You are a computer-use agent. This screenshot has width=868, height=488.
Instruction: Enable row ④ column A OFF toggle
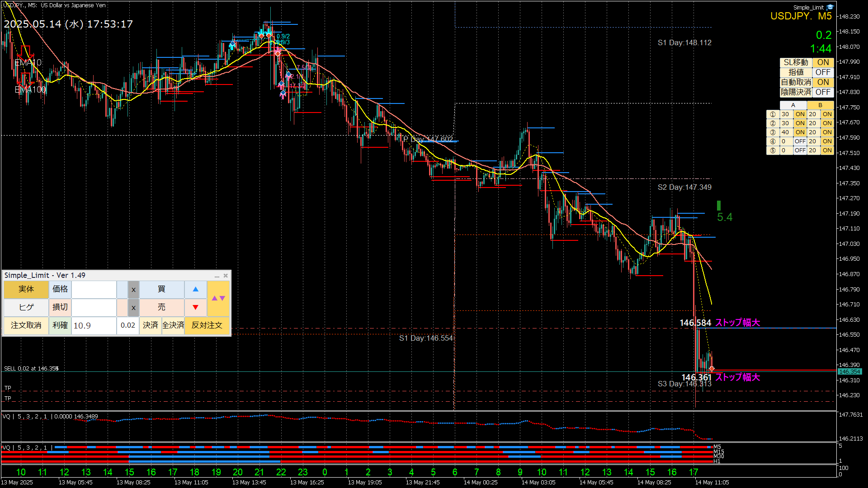(800, 141)
